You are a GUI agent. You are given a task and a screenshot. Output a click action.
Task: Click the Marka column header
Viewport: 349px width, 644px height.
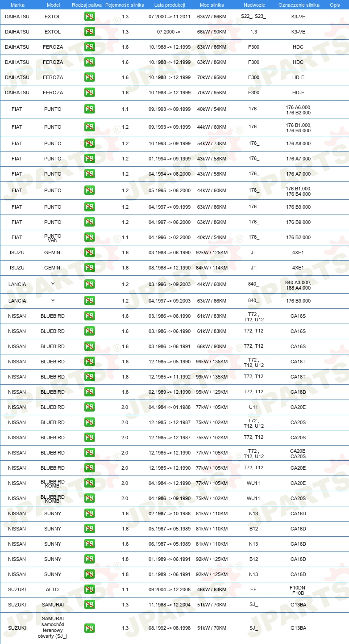point(17,4)
